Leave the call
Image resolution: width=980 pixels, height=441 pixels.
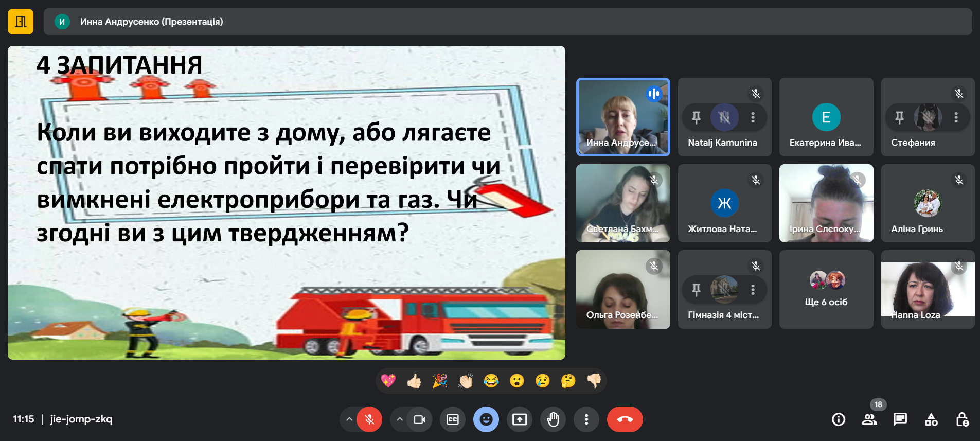625,419
